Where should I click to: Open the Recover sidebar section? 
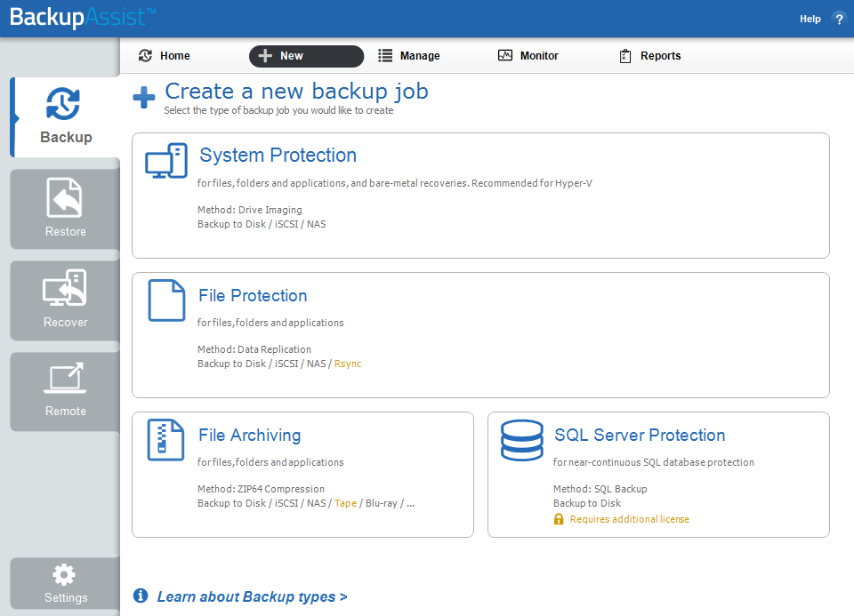pyautogui.click(x=65, y=300)
